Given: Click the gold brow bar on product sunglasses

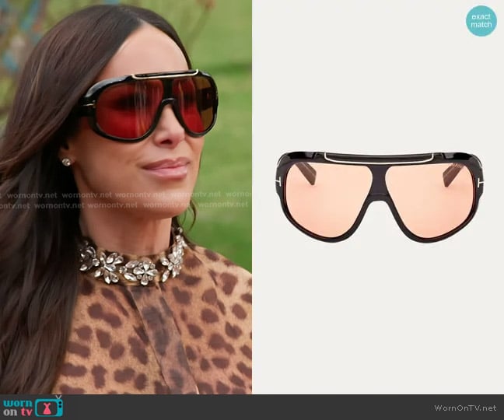Looking at the screenshot, I should [x=379, y=156].
